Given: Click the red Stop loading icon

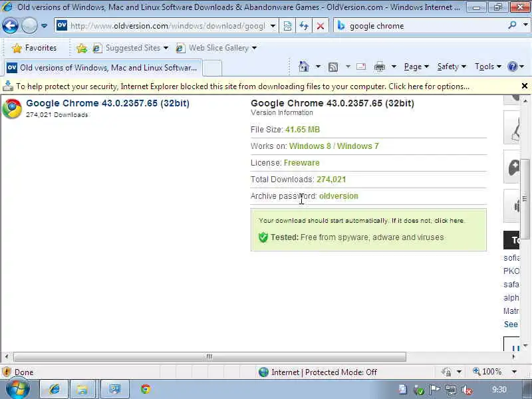Looking at the screenshot, I should pos(320,26).
